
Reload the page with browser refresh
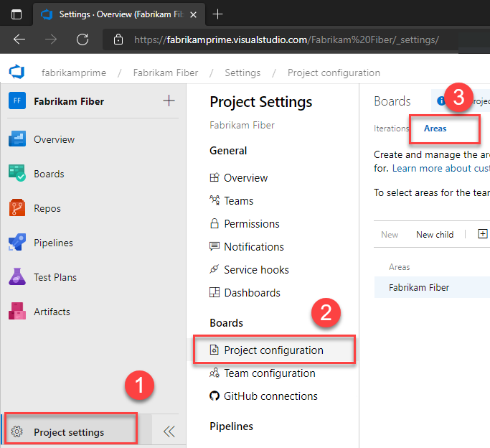coord(83,39)
